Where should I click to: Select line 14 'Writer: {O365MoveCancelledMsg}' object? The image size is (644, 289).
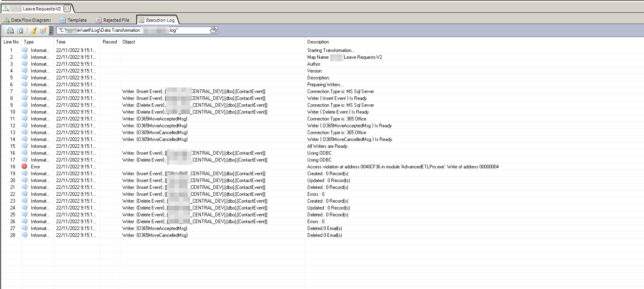[x=155, y=140]
